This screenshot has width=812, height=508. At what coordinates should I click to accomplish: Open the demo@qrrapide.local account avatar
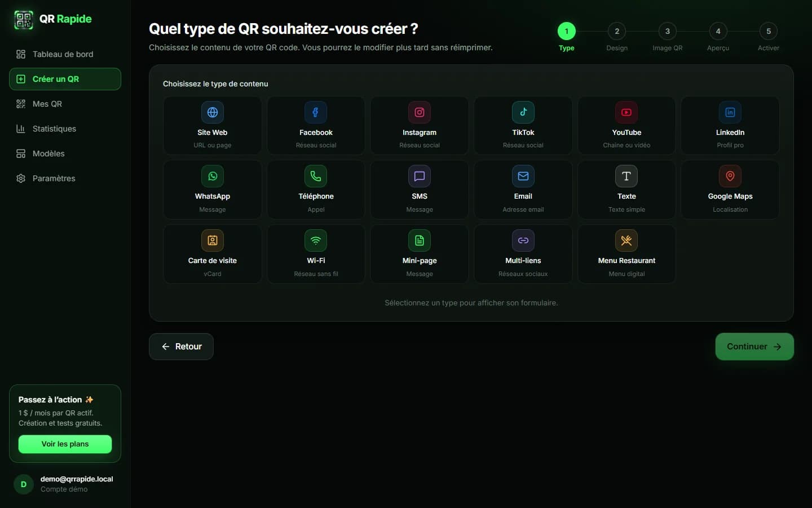click(x=24, y=484)
